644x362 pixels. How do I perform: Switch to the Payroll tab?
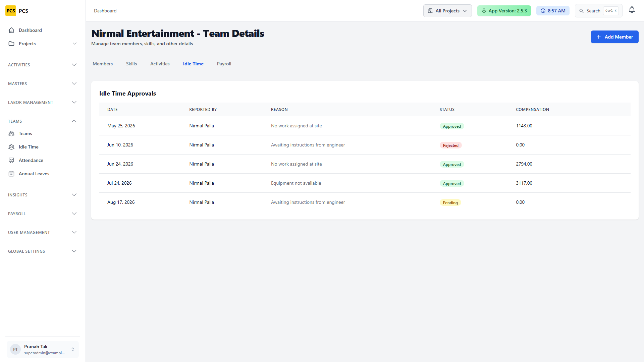click(x=224, y=64)
